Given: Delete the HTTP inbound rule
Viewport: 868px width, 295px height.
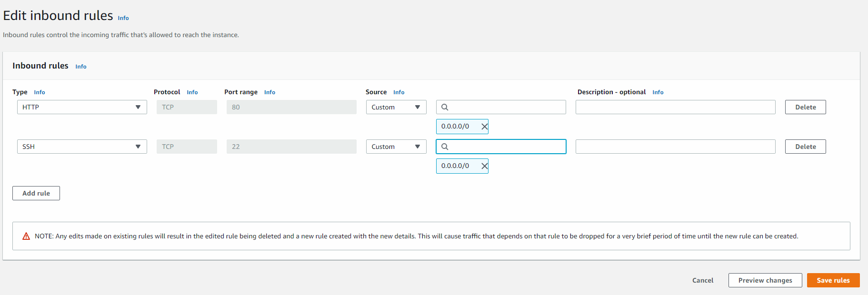Looking at the screenshot, I should point(805,107).
